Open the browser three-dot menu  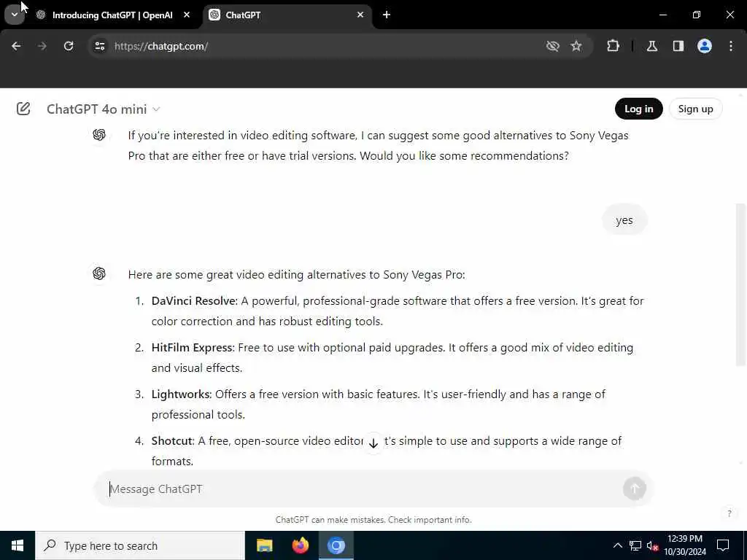[x=731, y=46]
